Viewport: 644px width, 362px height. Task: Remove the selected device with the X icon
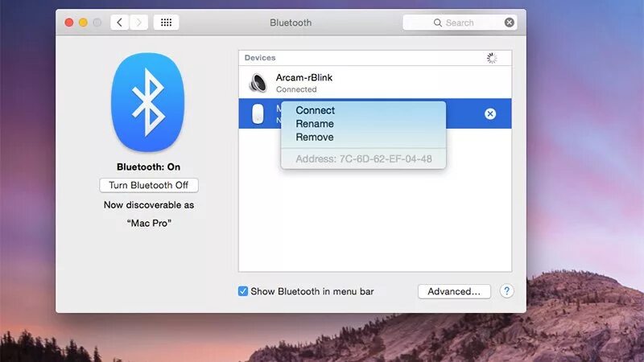[490, 113]
